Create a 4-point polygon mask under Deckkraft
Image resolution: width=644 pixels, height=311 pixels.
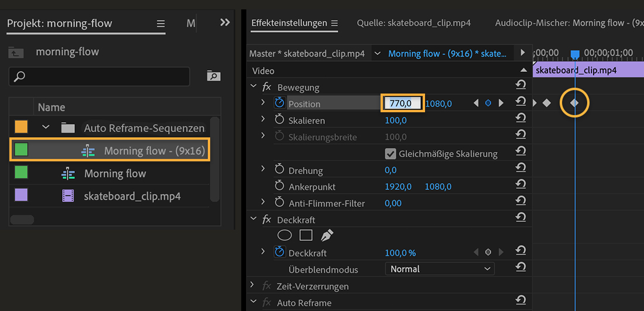306,236
